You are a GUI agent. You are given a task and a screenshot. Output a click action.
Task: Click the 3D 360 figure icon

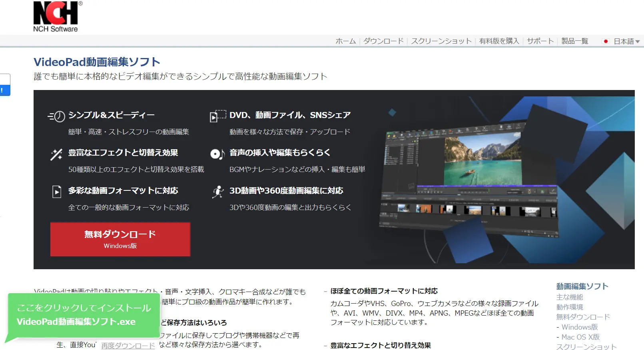(218, 192)
